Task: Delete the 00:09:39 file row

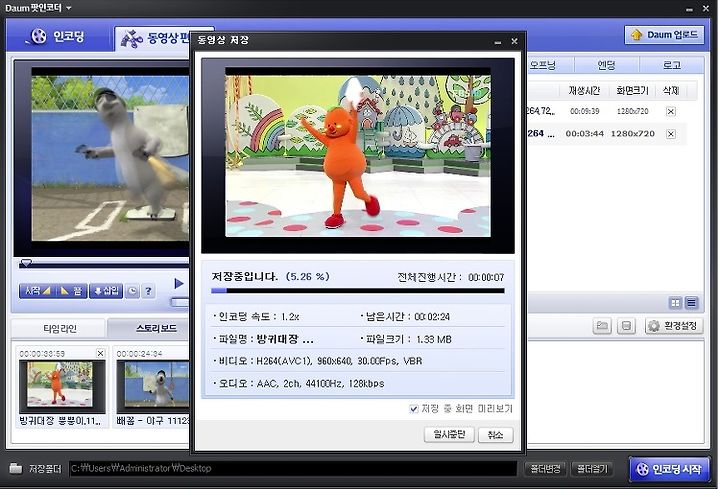Action: pos(671,111)
